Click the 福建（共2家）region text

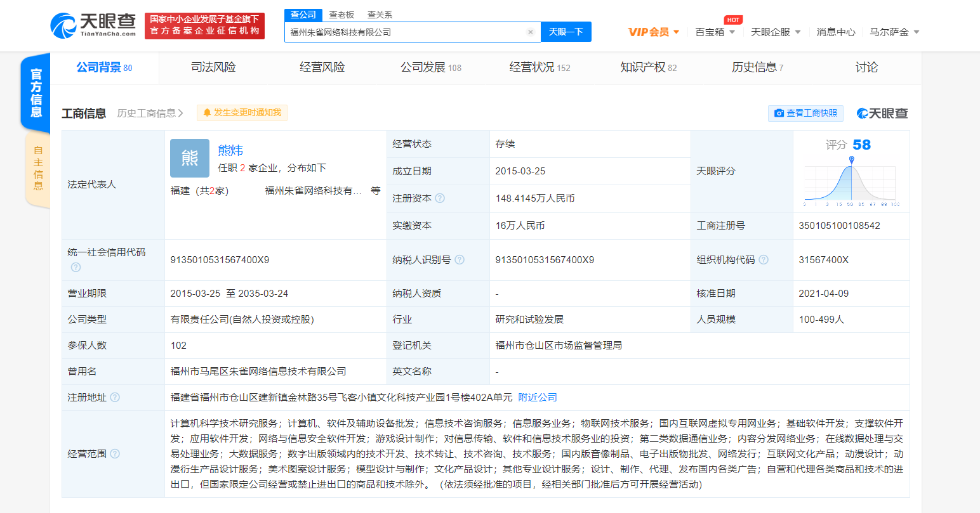[x=199, y=191]
